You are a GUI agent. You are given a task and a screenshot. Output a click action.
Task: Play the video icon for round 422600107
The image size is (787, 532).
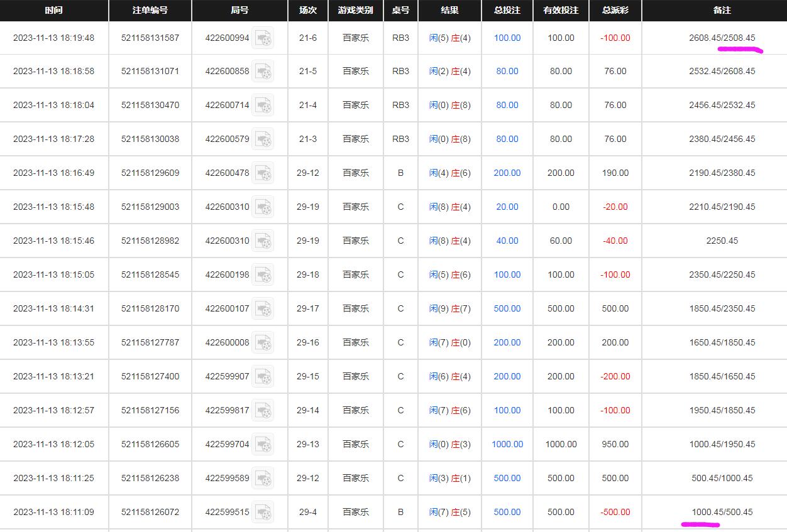[263, 309]
